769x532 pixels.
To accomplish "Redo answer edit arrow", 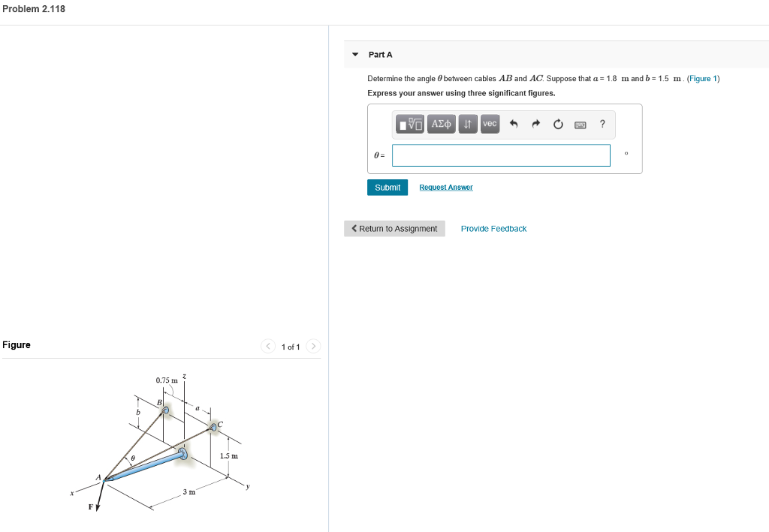I will click(535, 124).
